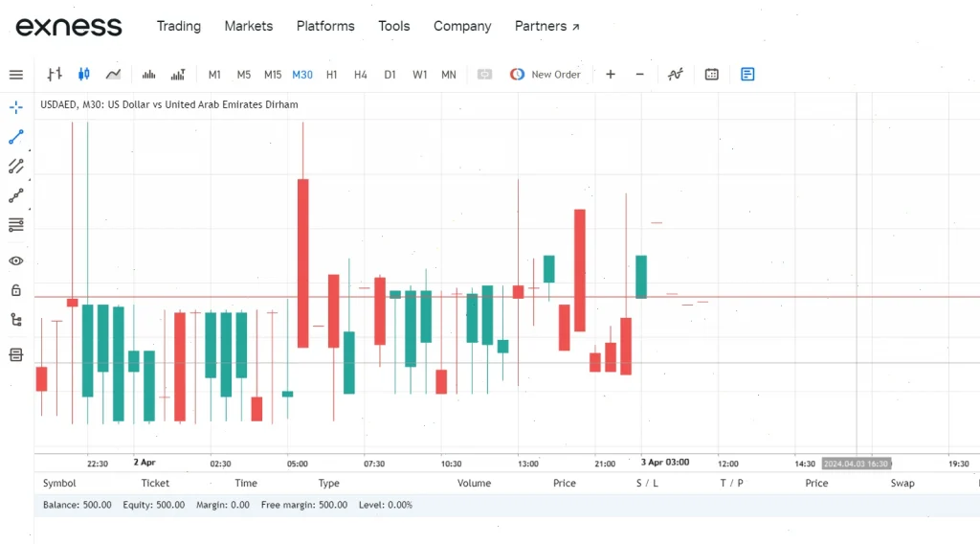
Task: Toggle visibility of drawn objects eye icon
Action: [16, 261]
